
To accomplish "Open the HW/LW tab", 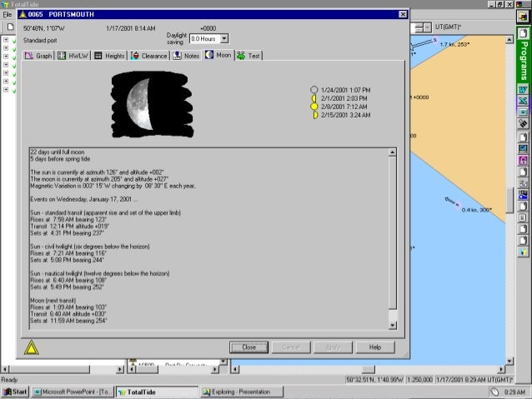I will [x=74, y=56].
